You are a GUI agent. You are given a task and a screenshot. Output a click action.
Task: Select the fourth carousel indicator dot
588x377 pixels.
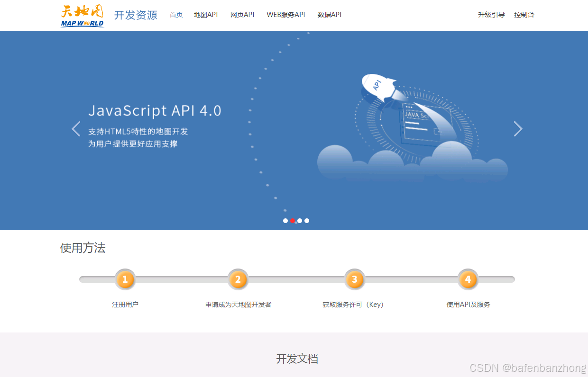(x=307, y=221)
